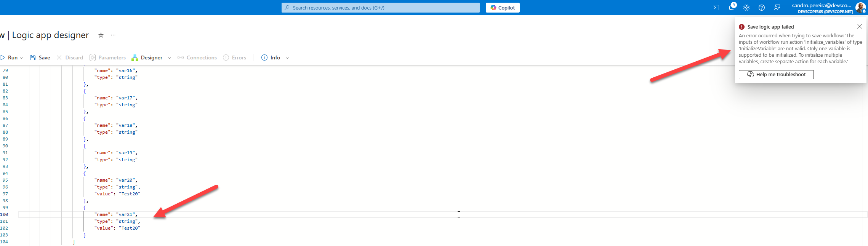Open portal settings gear

(x=746, y=8)
